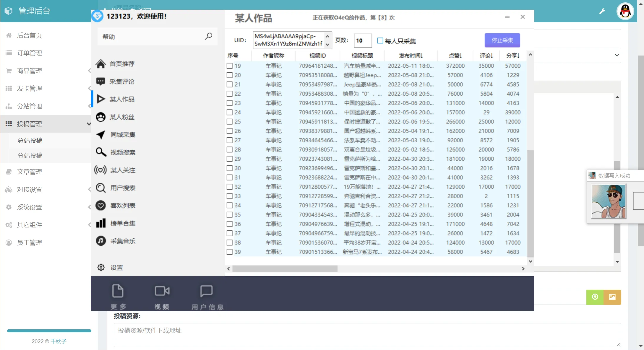This screenshot has width=644, height=350.
Task: Open the 采集评论 chat bubble icon
Action: click(x=100, y=82)
